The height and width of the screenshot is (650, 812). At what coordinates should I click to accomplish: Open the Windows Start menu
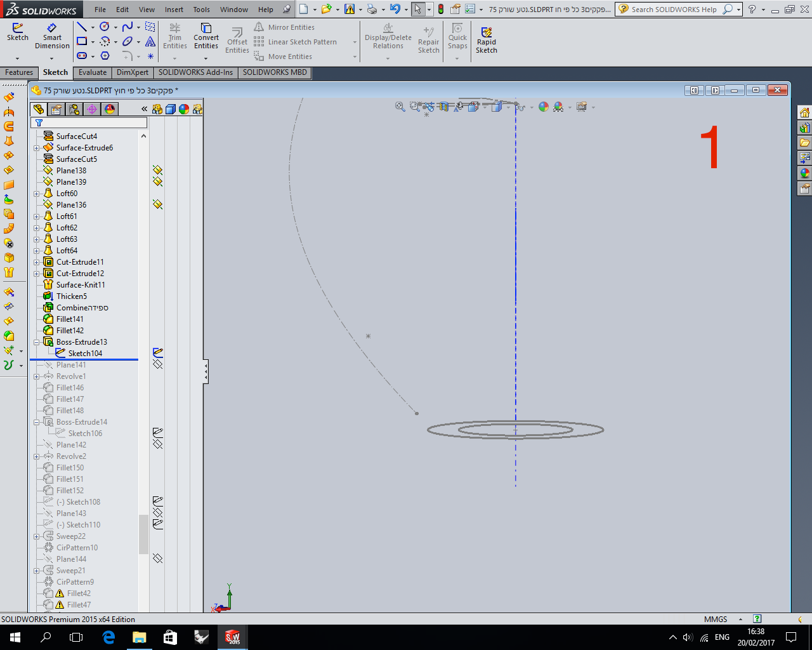coord(15,637)
